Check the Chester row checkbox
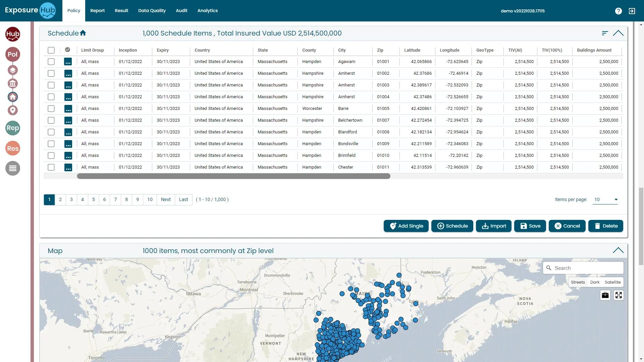644x362 pixels. [x=51, y=167]
